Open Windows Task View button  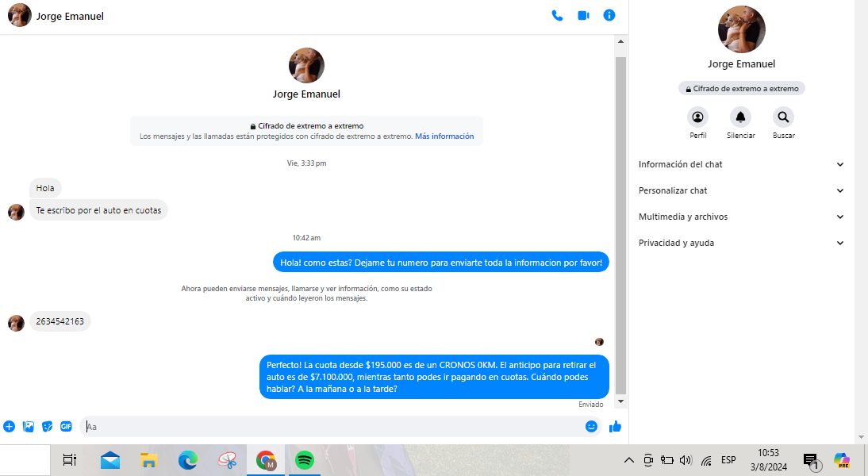[70, 460]
